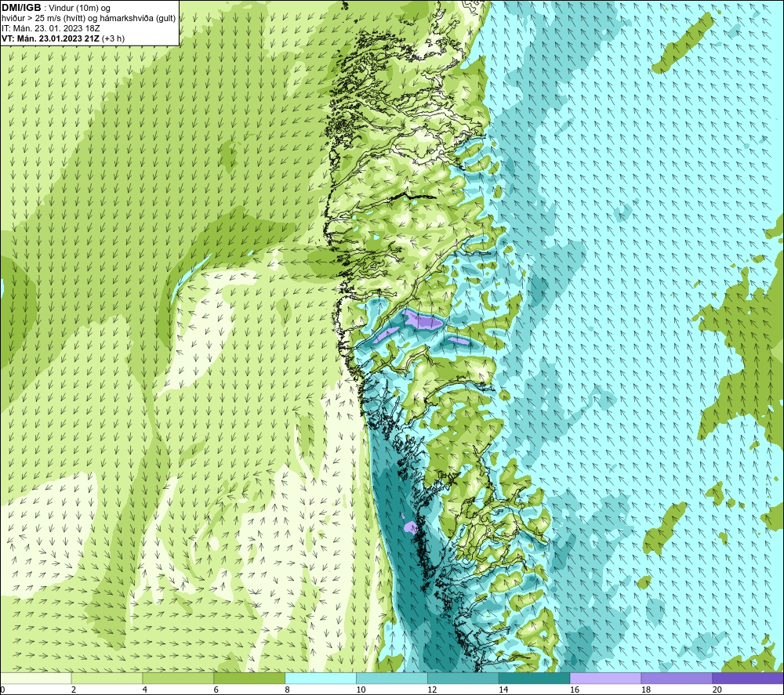The height and width of the screenshot is (695, 784).
Task: Click the 12–14 m/s teal legend swatch
Action: 463,678
